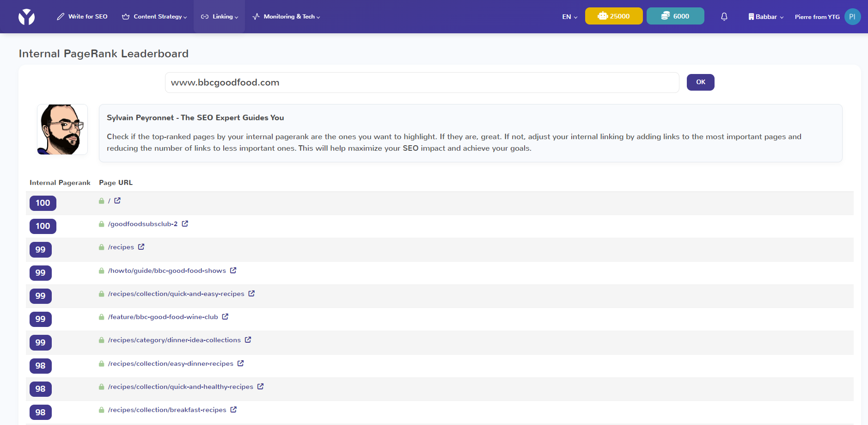This screenshot has height=425, width=868.
Task: Click the 100 pagerank badge for root /
Action: 43,203
